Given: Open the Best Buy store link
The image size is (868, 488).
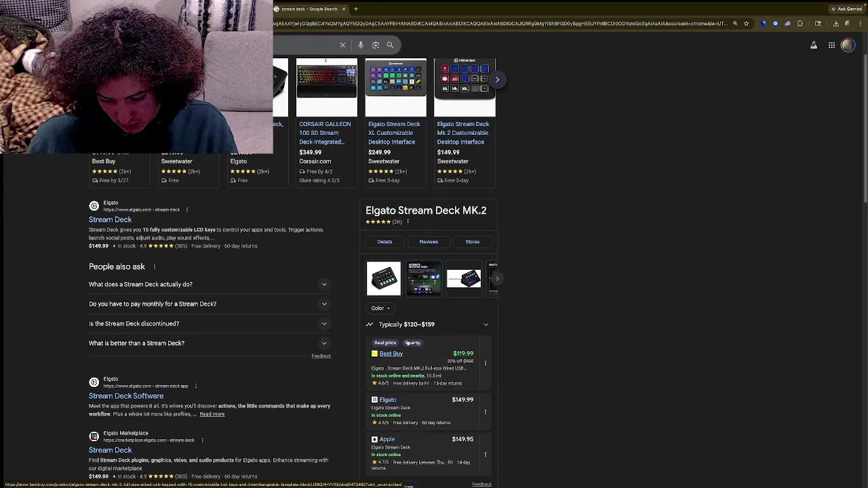Looking at the screenshot, I should point(391,354).
